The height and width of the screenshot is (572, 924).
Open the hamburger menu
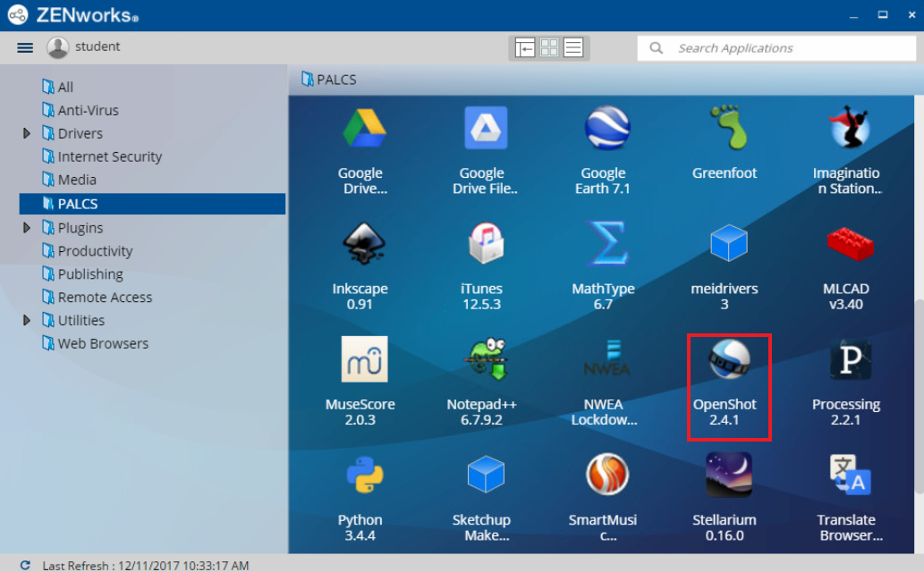pos(25,47)
